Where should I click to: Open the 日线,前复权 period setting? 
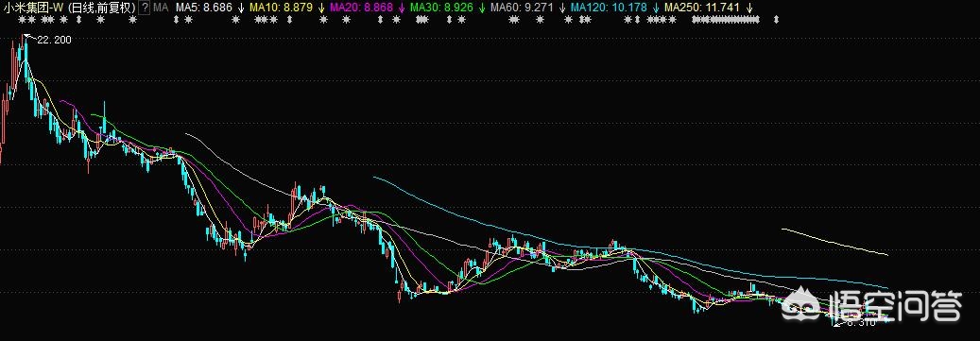point(102,9)
